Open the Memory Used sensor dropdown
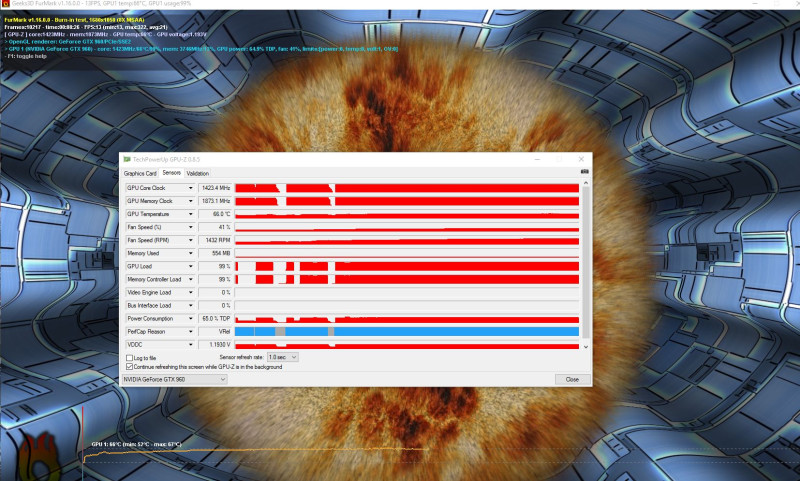 (x=190, y=254)
